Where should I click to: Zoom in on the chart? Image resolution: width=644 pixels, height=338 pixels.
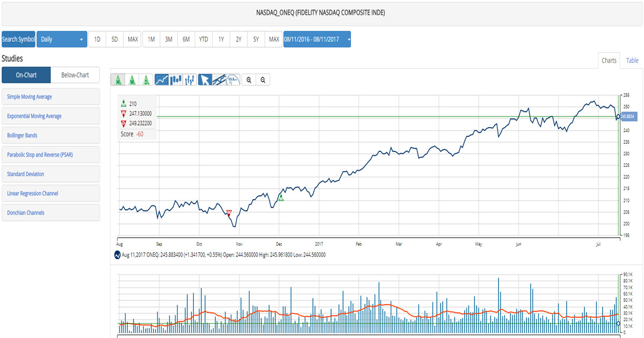coord(249,80)
